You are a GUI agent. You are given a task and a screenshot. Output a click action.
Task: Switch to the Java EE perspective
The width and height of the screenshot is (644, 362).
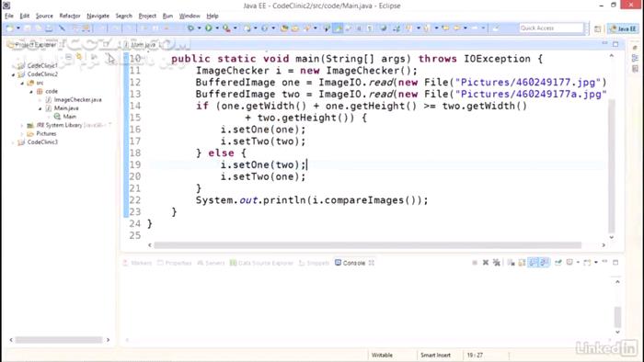623,28
